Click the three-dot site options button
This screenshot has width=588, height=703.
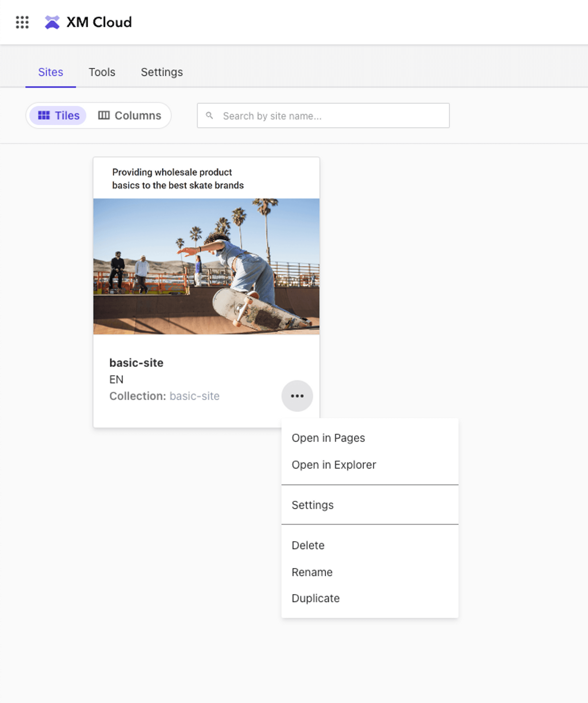[x=297, y=396]
